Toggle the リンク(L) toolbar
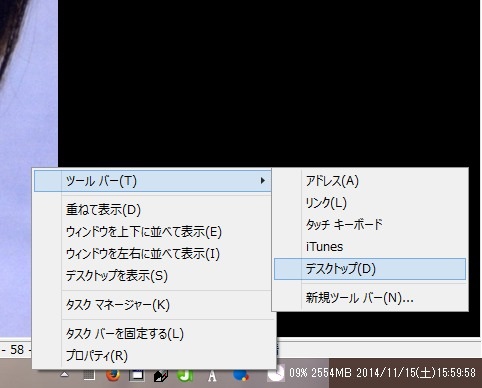482x388 pixels. (x=370, y=203)
